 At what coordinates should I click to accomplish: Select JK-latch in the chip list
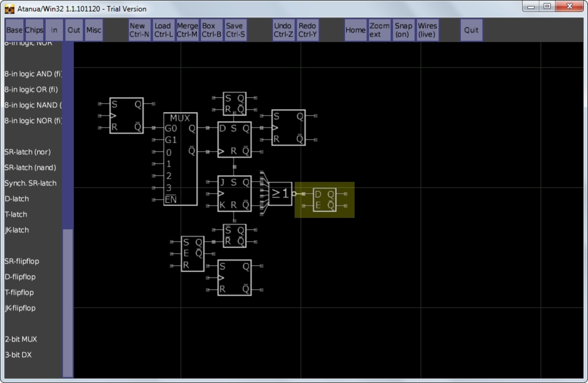pyautogui.click(x=17, y=230)
